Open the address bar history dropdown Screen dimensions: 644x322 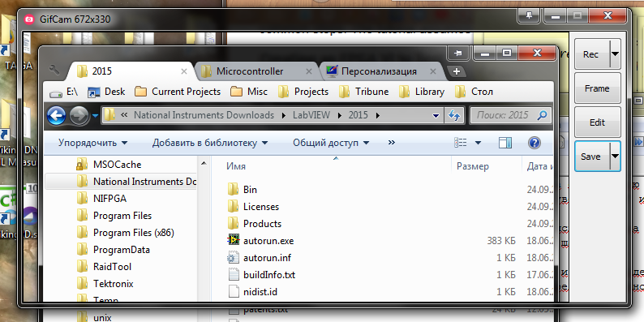point(436,116)
